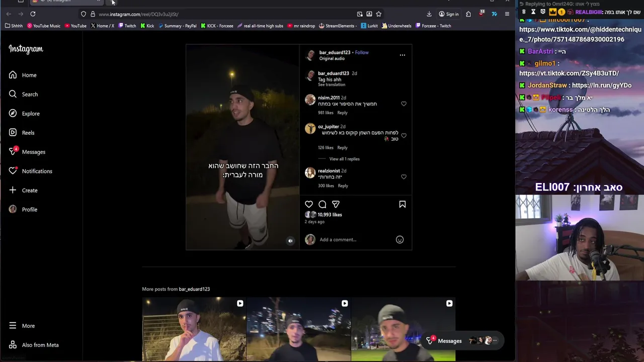644x362 pixels.
Task: Open the third reel thumbnail on the right
Action: click(x=403, y=329)
